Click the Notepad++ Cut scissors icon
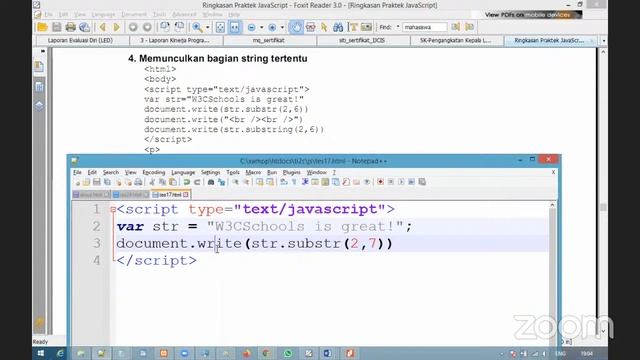Screen dimensions: 640x360 (152, 182)
